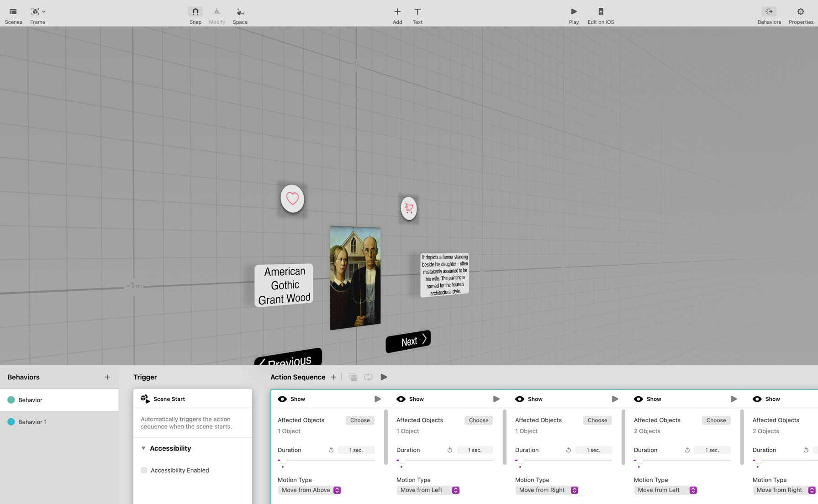Screen dimensions: 818x504
Task: Select Behavior 1 in list
Action: click(59, 422)
